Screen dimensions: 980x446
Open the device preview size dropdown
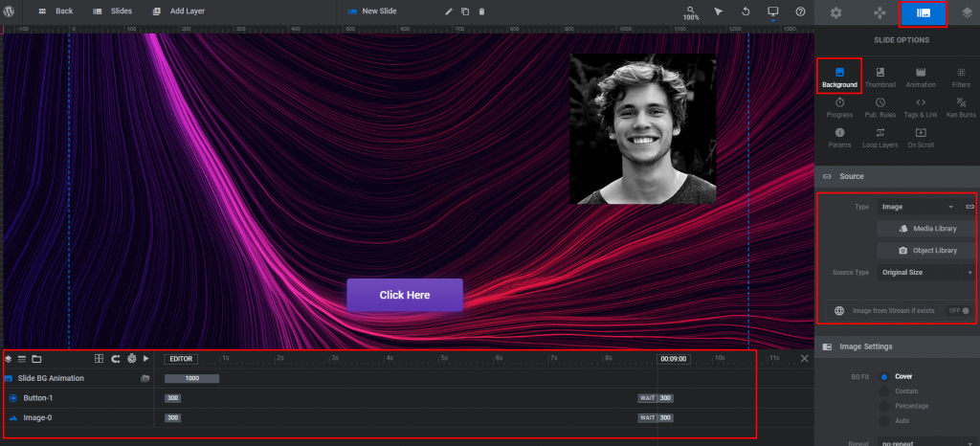click(x=773, y=12)
